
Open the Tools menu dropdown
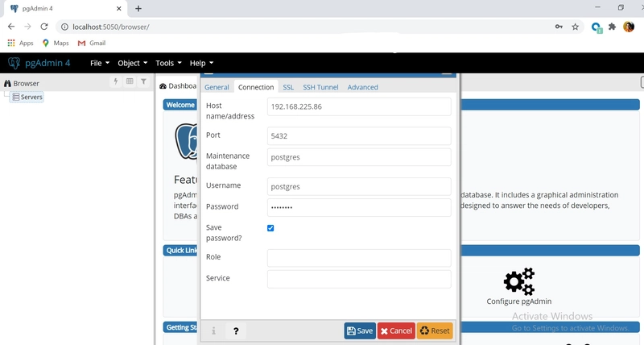click(x=168, y=63)
